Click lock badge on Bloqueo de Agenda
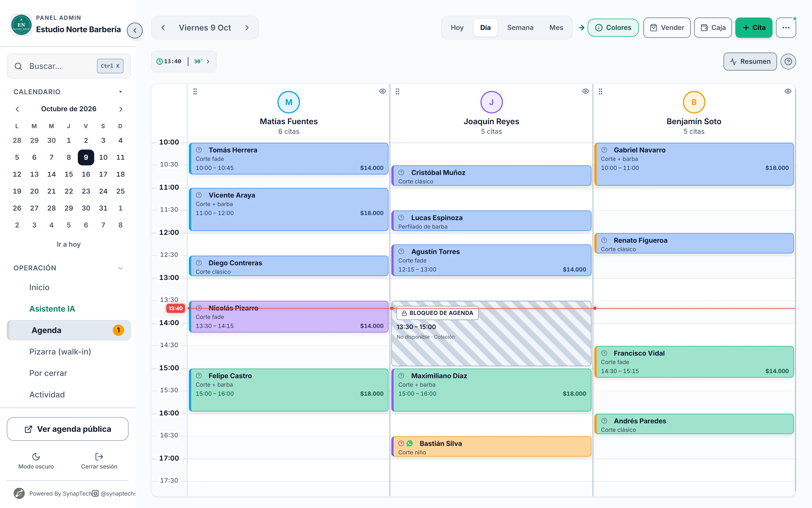 point(438,313)
